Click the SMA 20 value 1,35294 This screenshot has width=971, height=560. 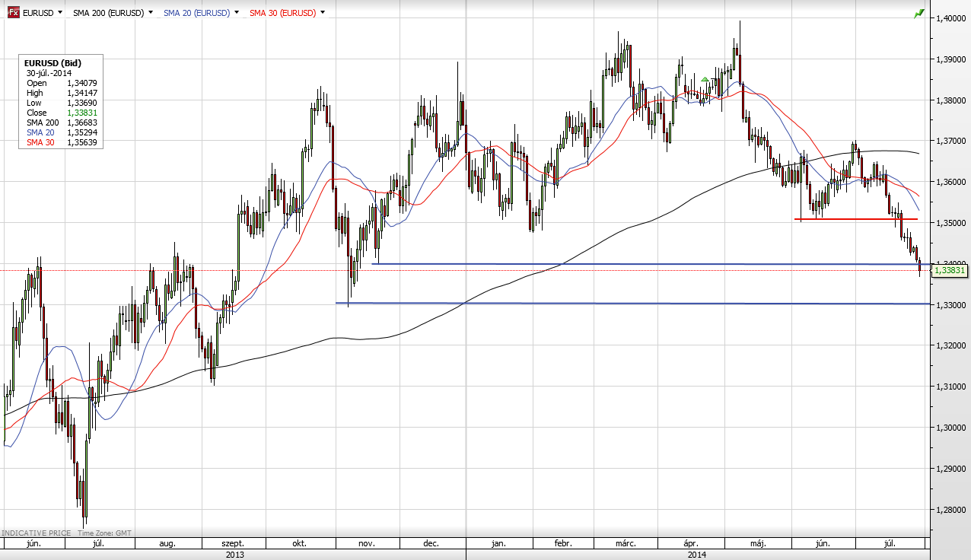[x=82, y=132]
